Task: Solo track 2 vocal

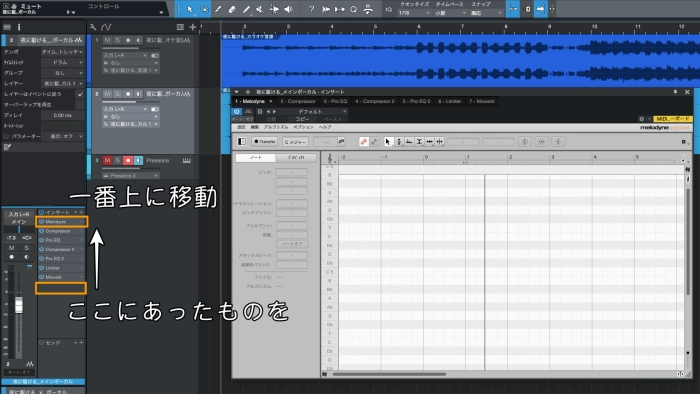Action: (x=117, y=94)
